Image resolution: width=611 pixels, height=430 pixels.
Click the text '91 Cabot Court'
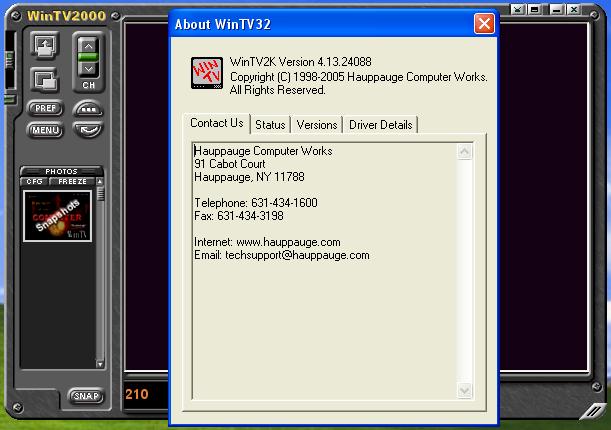(230, 164)
